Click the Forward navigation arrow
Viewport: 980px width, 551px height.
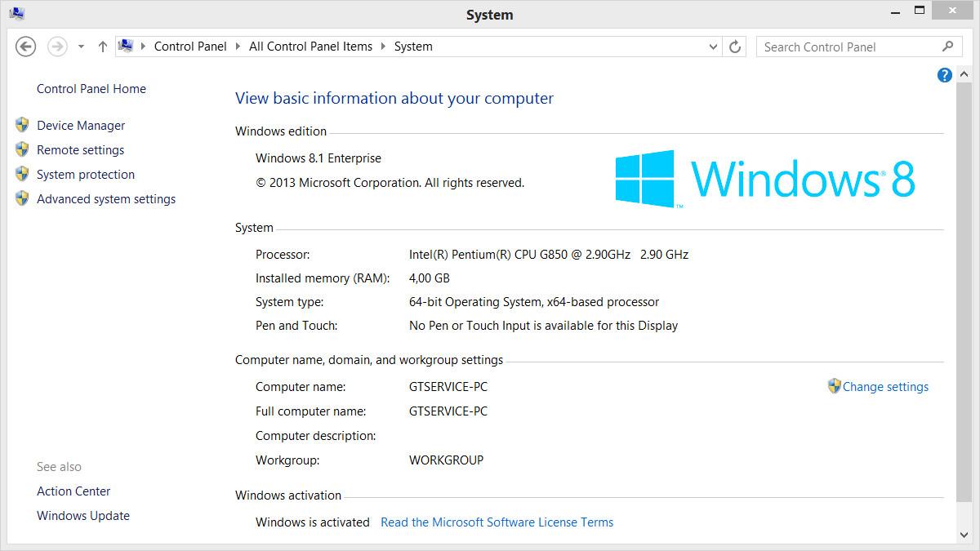[x=57, y=47]
